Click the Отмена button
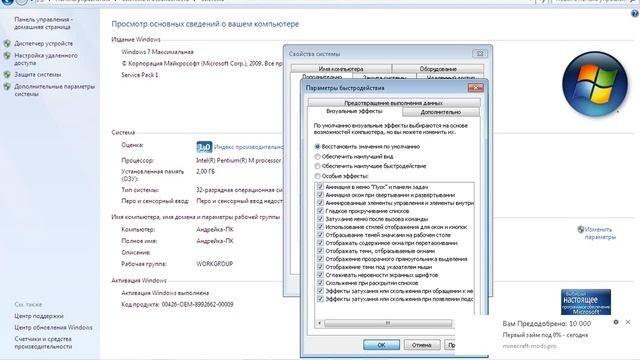Viewport: 640px width, 360px height. pyautogui.click(x=422, y=345)
